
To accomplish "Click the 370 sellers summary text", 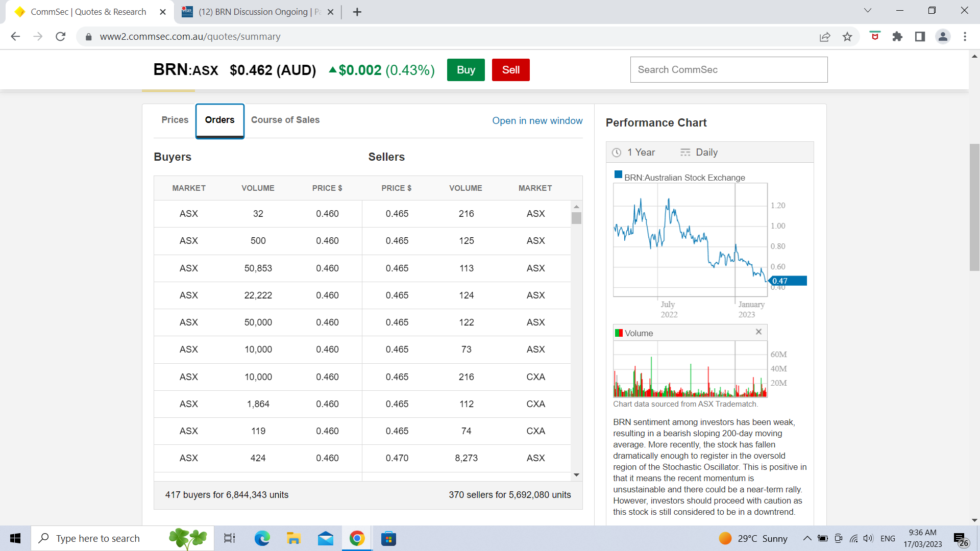I will tap(509, 495).
